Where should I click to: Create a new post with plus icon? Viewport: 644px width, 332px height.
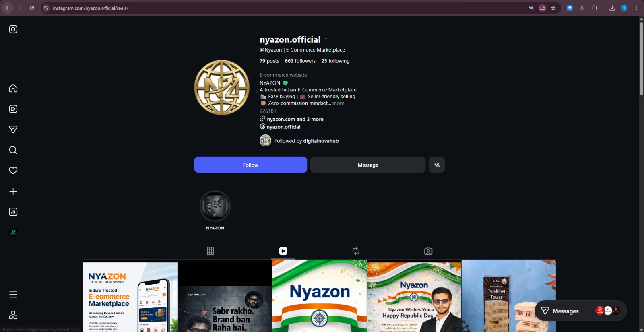tap(13, 192)
